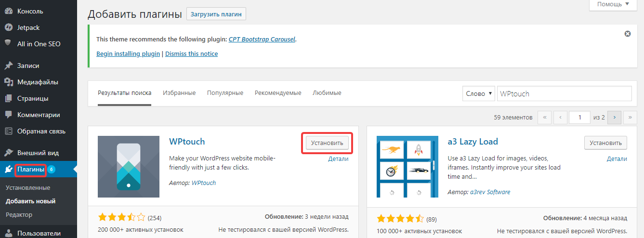Open Внешний вид paintbrush icon

pyautogui.click(x=8, y=153)
